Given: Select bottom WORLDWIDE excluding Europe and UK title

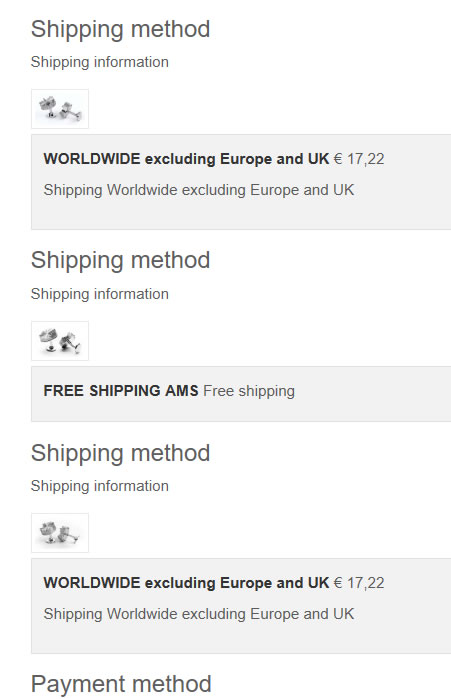Looking at the screenshot, I should pos(186,583).
